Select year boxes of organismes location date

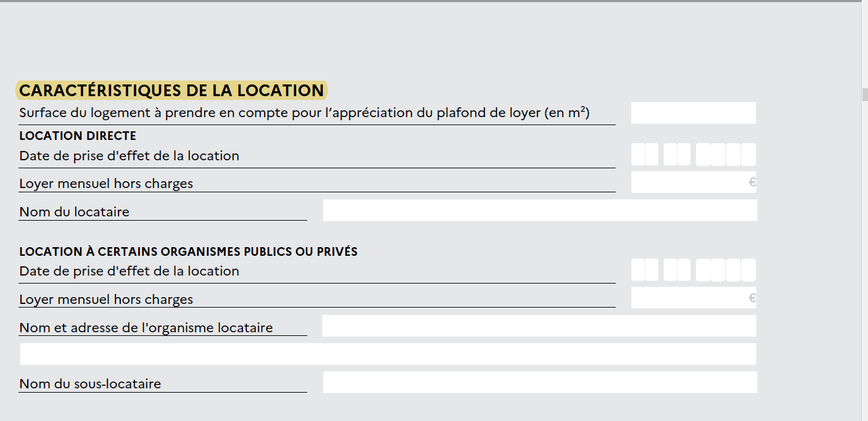(x=725, y=270)
